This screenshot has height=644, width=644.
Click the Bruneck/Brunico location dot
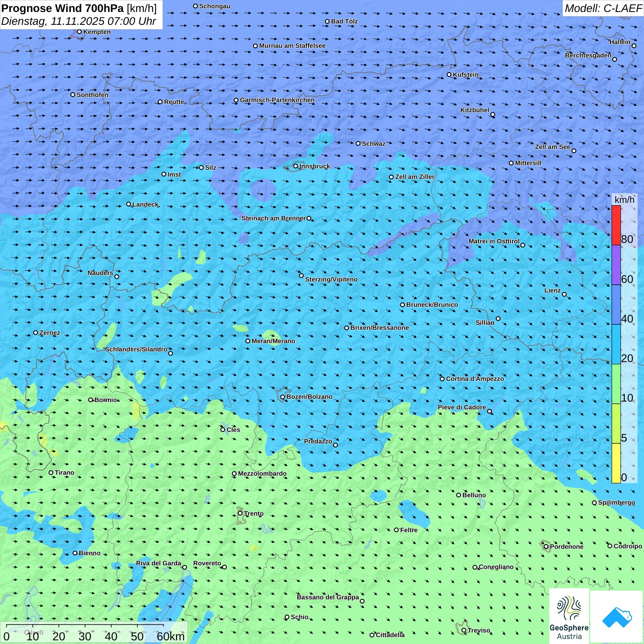pyautogui.click(x=402, y=305)
